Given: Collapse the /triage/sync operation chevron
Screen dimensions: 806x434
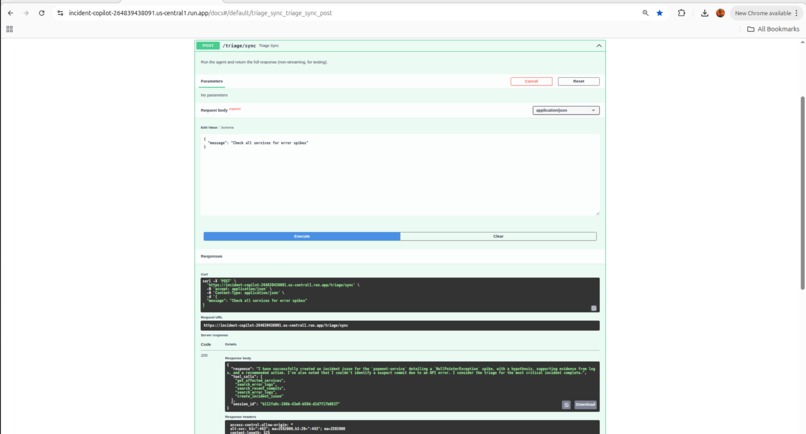Looking at the screenshot, I should coord(599,46).
